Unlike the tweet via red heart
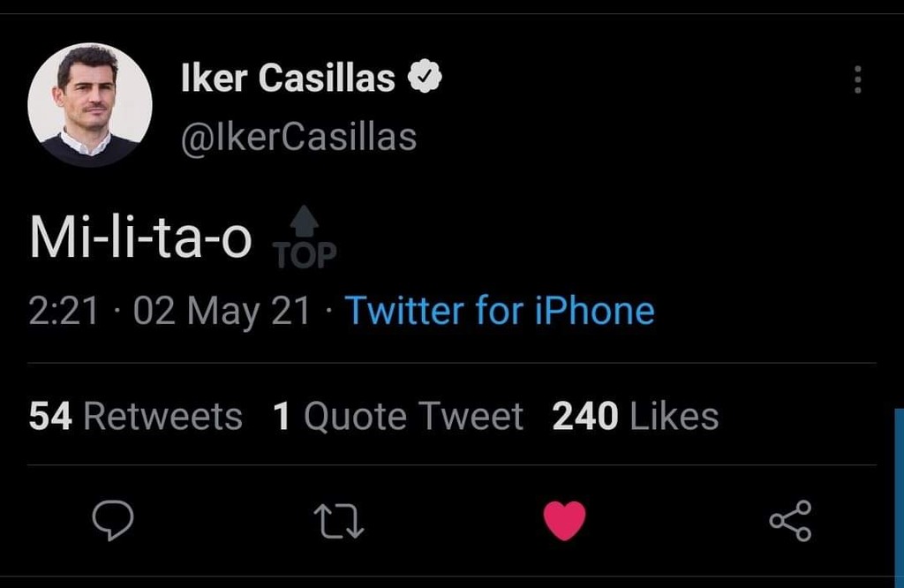Viewport: 904px width, 588px height. pos(564,520)
